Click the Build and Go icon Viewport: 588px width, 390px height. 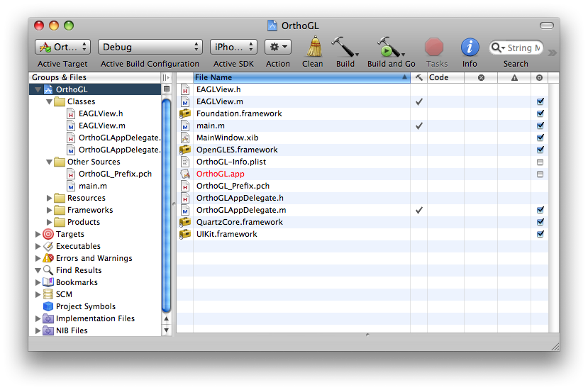pos(390,47)
